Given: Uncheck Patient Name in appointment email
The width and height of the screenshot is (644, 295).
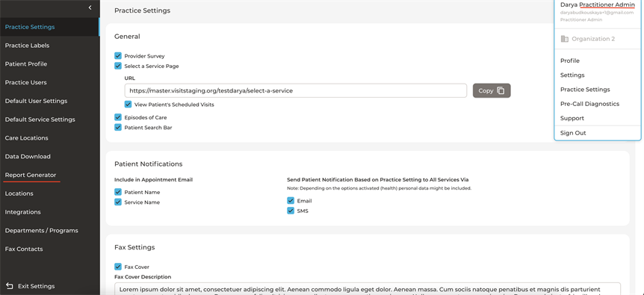Looking at the screenshot, I should tap(118, 192).
